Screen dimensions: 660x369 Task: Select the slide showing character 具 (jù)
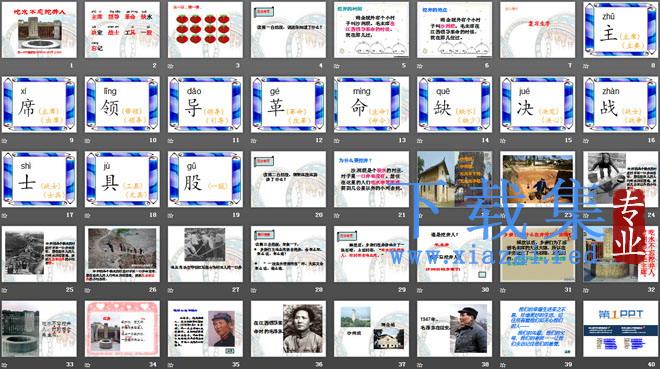coord(122,179)
